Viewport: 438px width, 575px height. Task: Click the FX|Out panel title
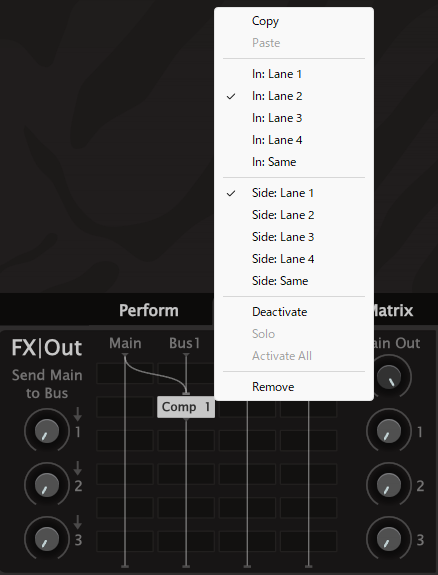click(x=47, y=348)
